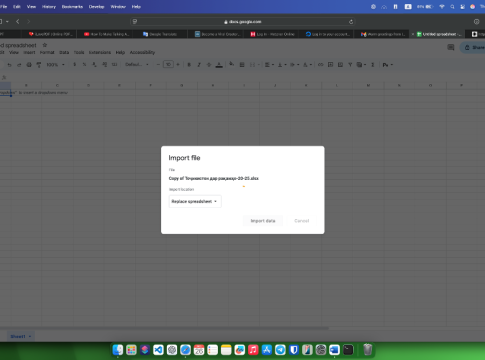The height and width of the screenshot is (360, 485).
Task: Click the Safari back button
Action: [18, 21]
